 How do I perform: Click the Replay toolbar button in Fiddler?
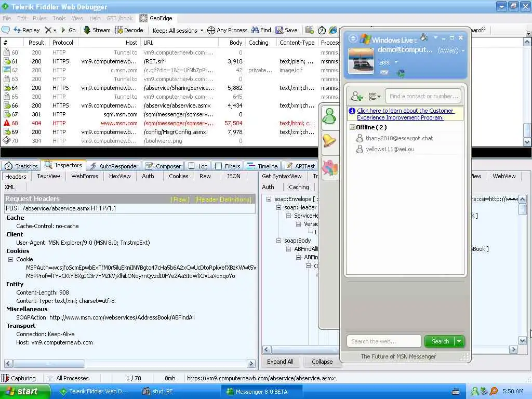pyautogui.click(x=27, y=30)
